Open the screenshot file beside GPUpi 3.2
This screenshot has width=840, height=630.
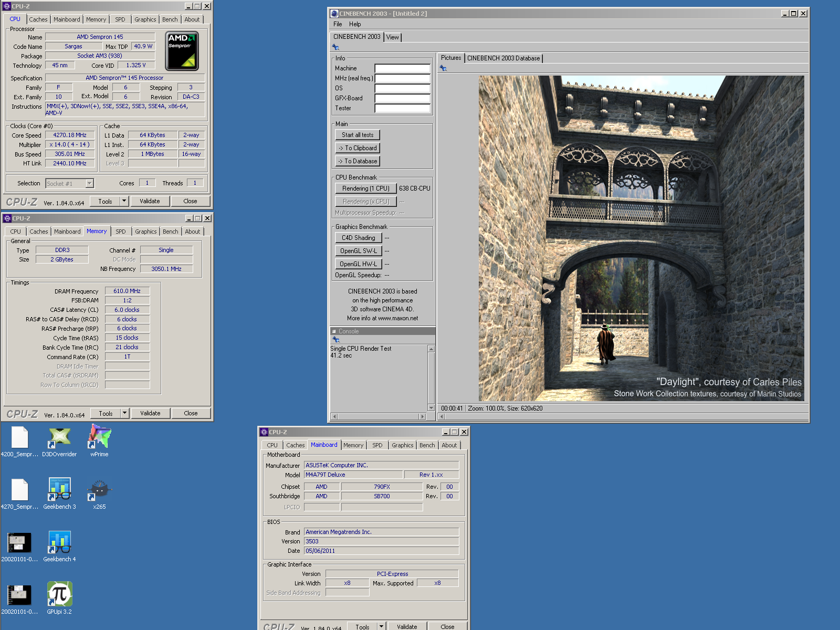19,599
